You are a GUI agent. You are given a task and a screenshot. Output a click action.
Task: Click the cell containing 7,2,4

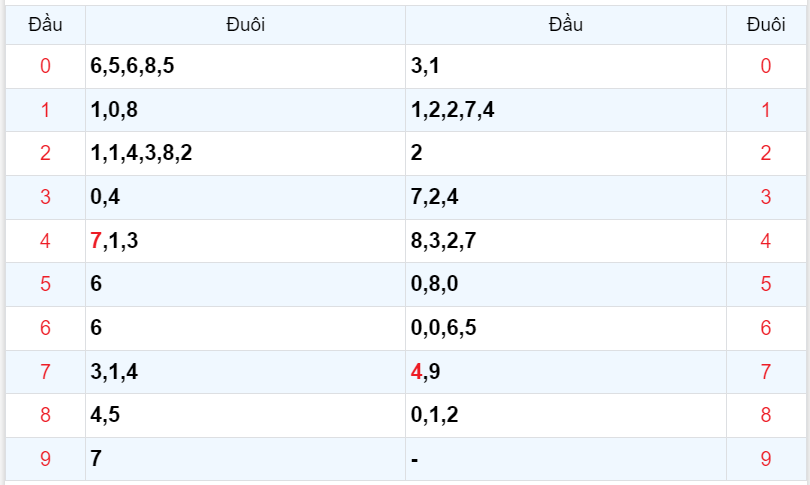tap(434, 197)
